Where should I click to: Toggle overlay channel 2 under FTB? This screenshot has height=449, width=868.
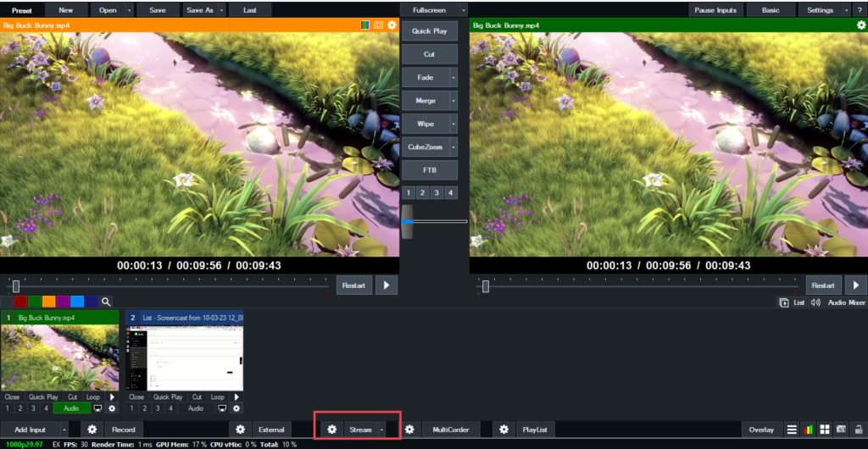click(x=422, y=192)
